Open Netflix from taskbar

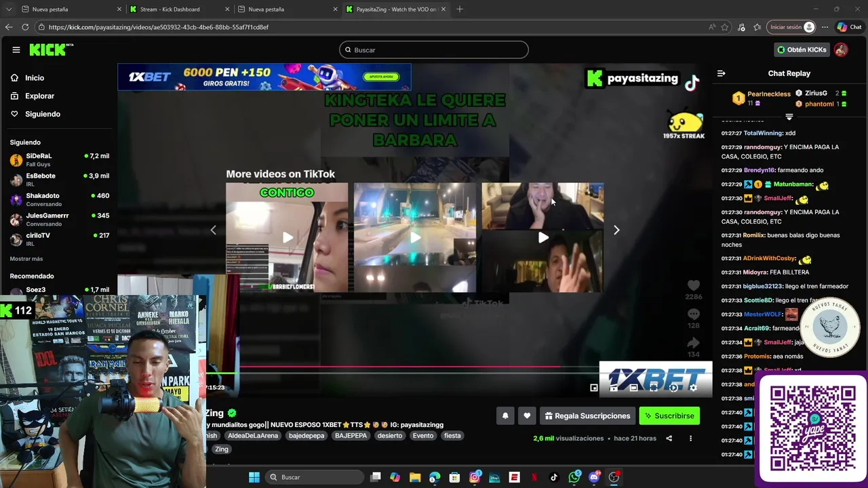click(534, 477)
